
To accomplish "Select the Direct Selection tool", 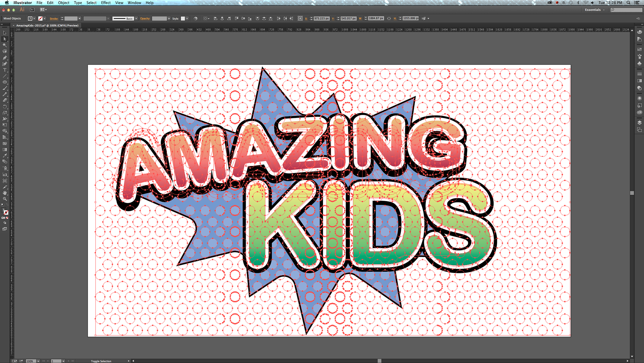I will [x=5, y=39].
